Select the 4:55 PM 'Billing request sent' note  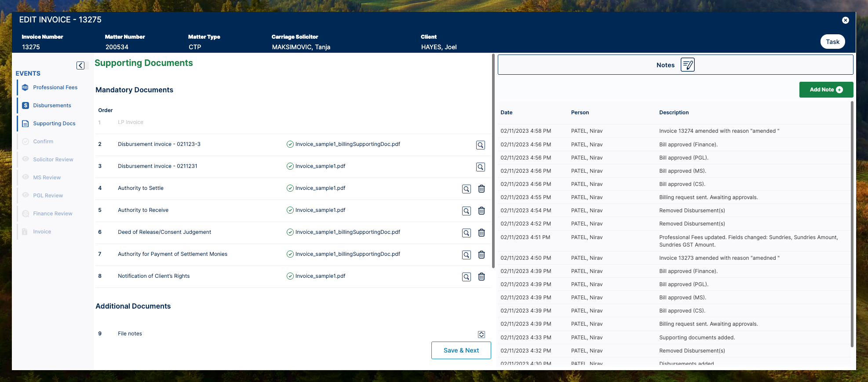(674, 197)
